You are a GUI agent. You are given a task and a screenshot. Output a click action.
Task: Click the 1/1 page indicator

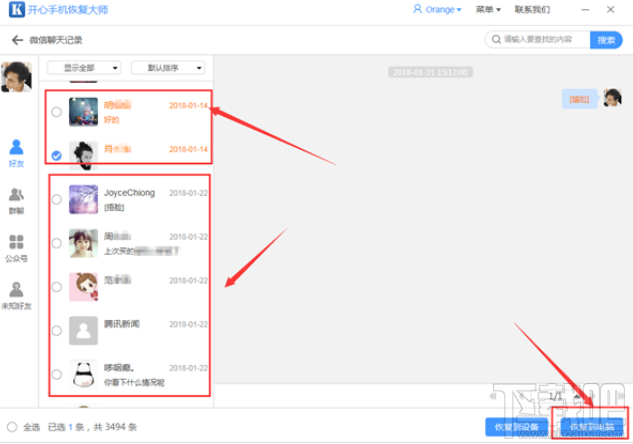pos(555,396)
